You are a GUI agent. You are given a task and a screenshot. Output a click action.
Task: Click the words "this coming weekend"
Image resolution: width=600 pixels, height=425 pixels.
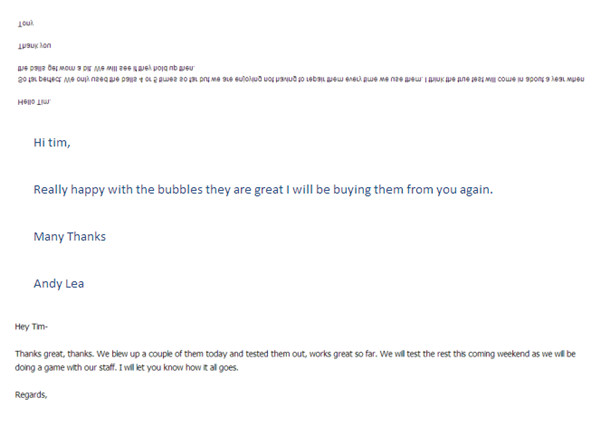(496, 354)
